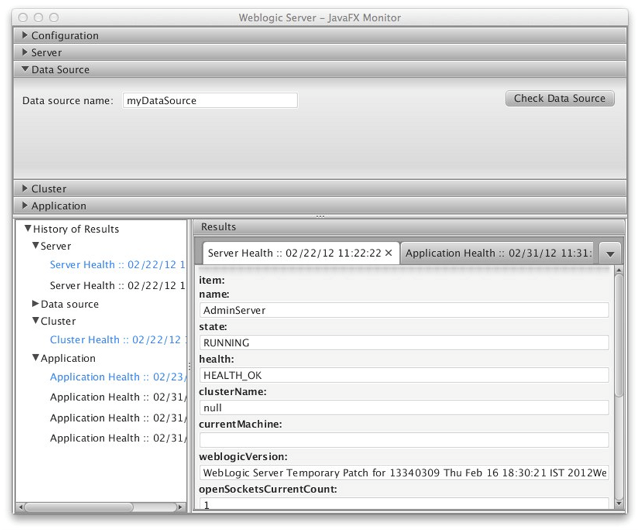Click the HEALTH_OK health field

(404, 375)
